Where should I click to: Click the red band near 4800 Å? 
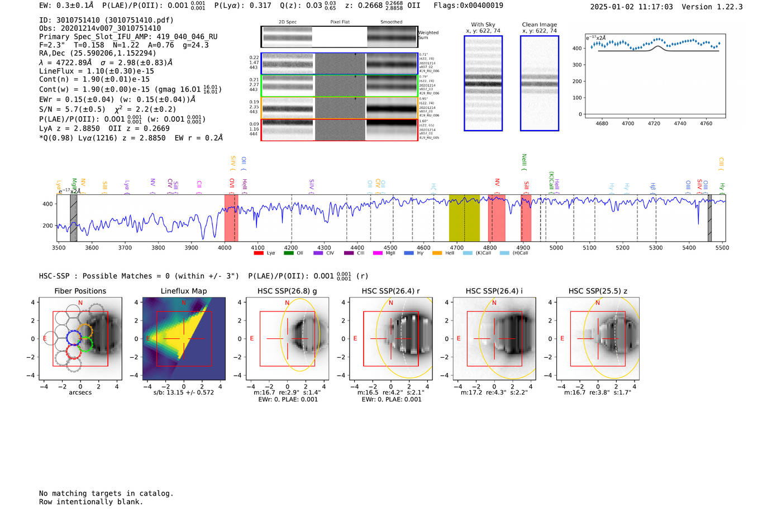pos(497,218)
